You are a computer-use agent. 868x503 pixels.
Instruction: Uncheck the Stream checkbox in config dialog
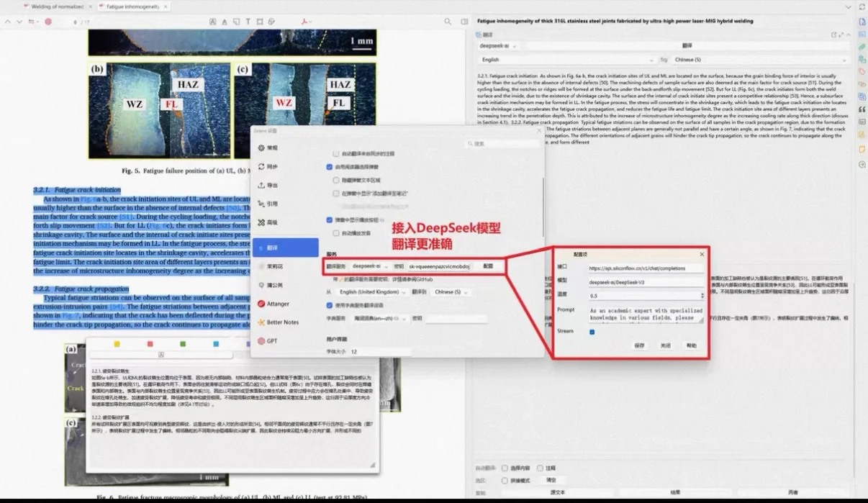point(592,332)
